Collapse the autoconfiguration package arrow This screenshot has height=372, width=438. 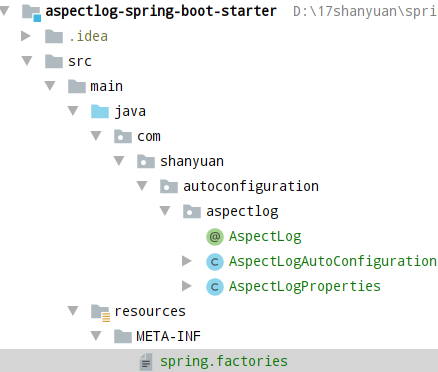[142, 186]
